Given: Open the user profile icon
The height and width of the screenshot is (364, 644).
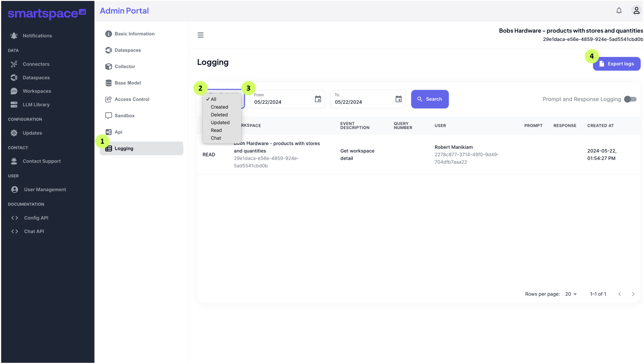Looking at the screenshot, I should click(636, 11).
